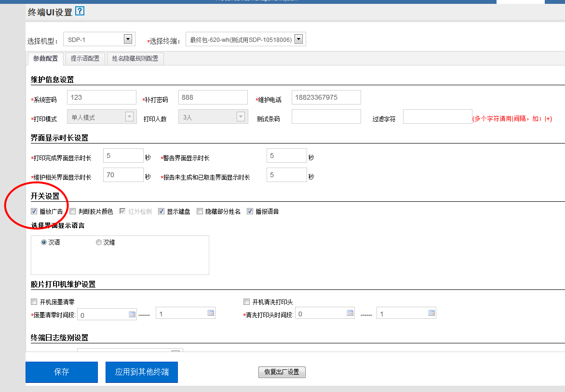Enable 开机清洗打印头 option

click(x=246, y=302)
